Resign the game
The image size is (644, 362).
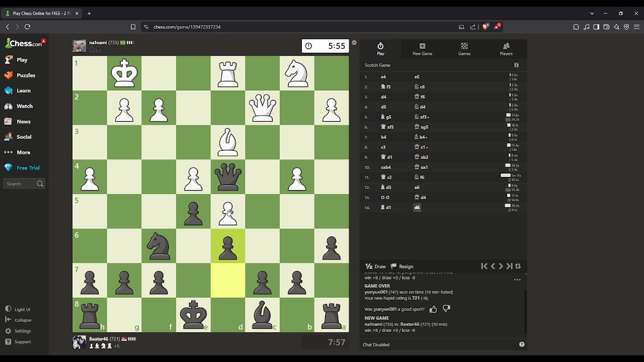point(402,266)
